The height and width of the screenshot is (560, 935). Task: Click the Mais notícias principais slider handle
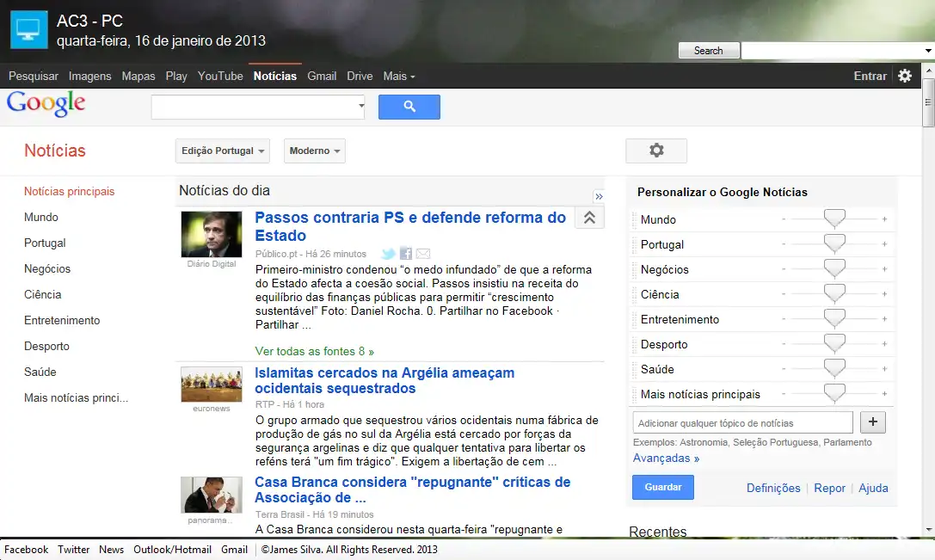click(834, 393)
